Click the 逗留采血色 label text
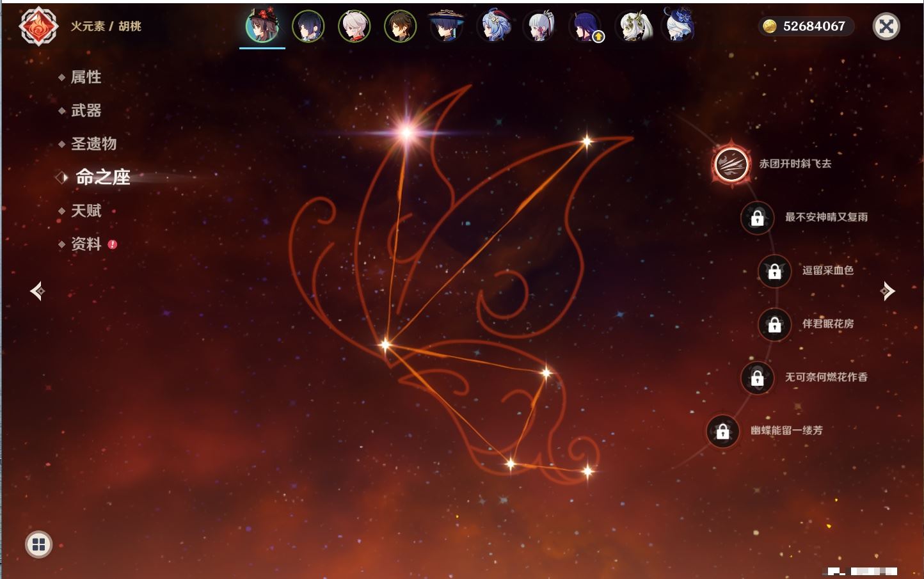Image resolution: width=924 pixels, height=579 pixels. pyautogui.click(x=828, y=271)
